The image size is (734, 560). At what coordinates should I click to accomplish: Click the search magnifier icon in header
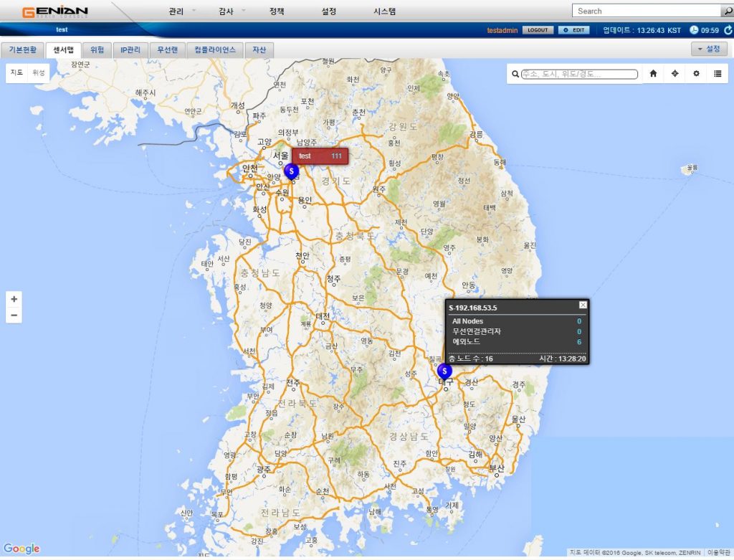pyautogui.click(x=728, y=11)
